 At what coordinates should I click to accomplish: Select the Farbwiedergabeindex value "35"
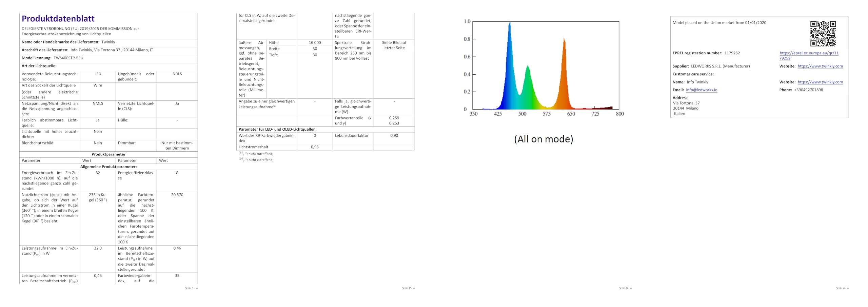pyautogui.click(x=177, y=276)
